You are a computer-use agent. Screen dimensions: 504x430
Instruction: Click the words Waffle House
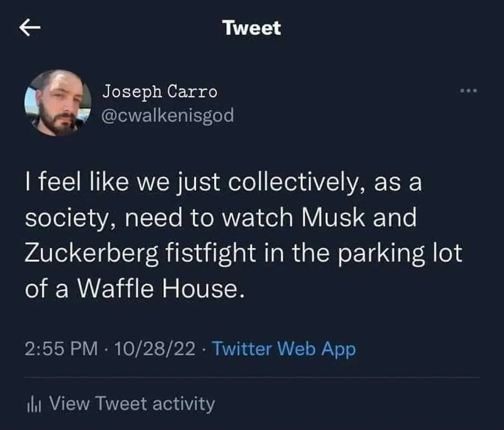[x=157, y=290]
